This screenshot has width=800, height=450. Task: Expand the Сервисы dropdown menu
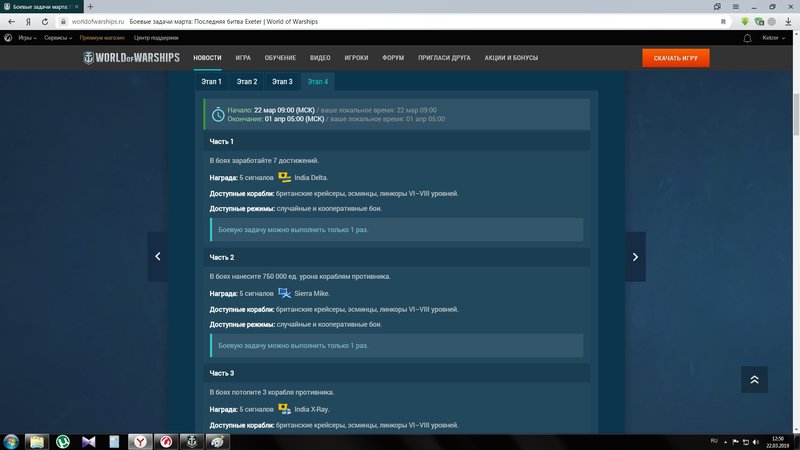tap(58, 38)
